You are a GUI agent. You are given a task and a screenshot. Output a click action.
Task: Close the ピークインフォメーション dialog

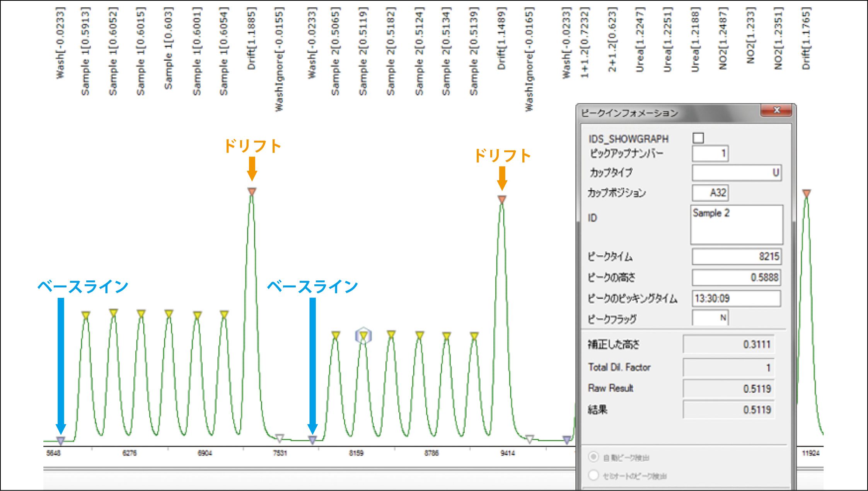[x=776, y=110]
